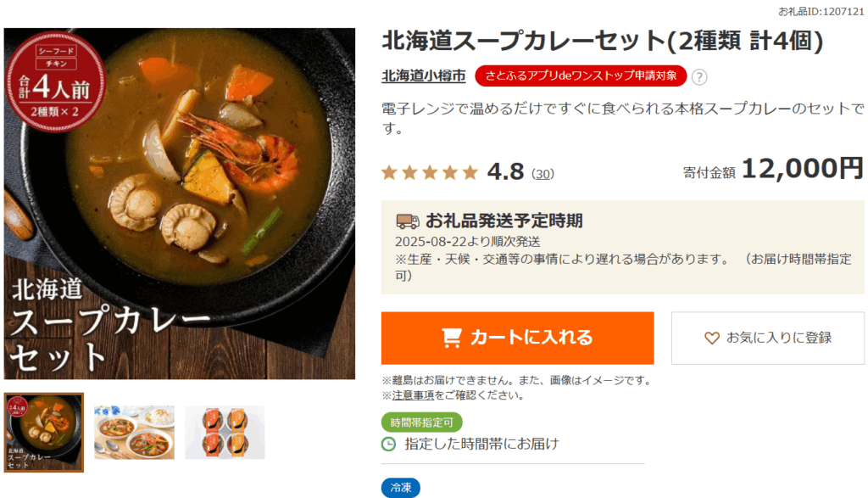Click the heart favorite icon

[x=712, y=338]
